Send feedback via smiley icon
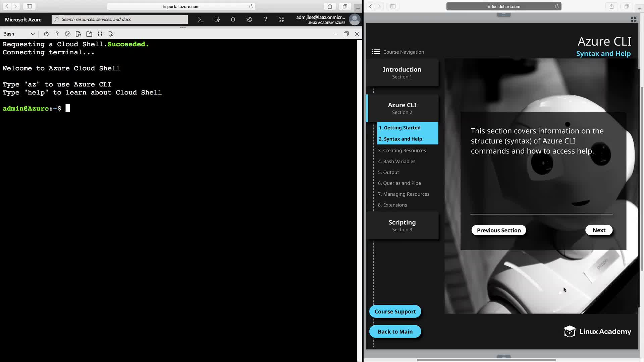This screenshot has width=644, height=362. coord(281,19)
